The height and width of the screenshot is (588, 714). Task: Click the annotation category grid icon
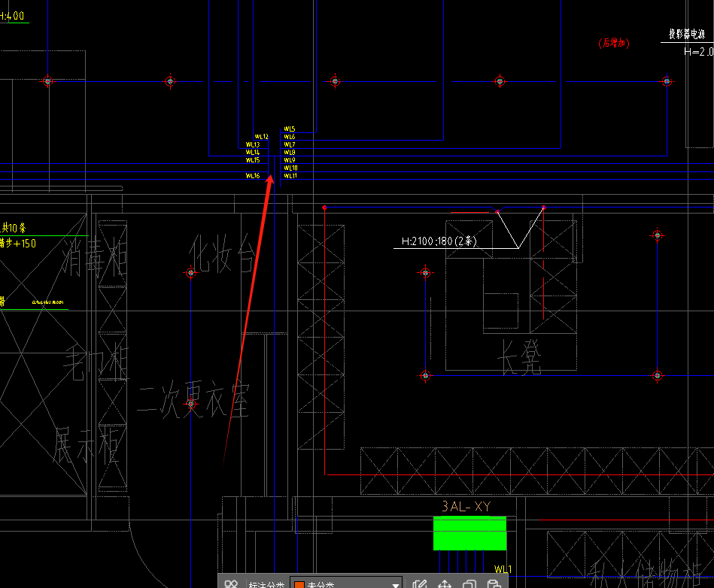tap(231, 584)
